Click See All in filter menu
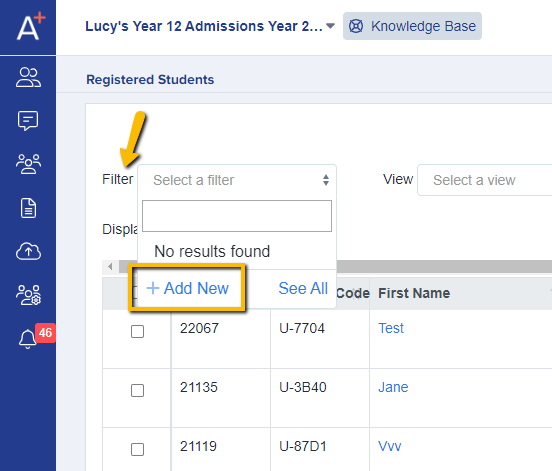This screenshot has width=552, height=471. 303,288
